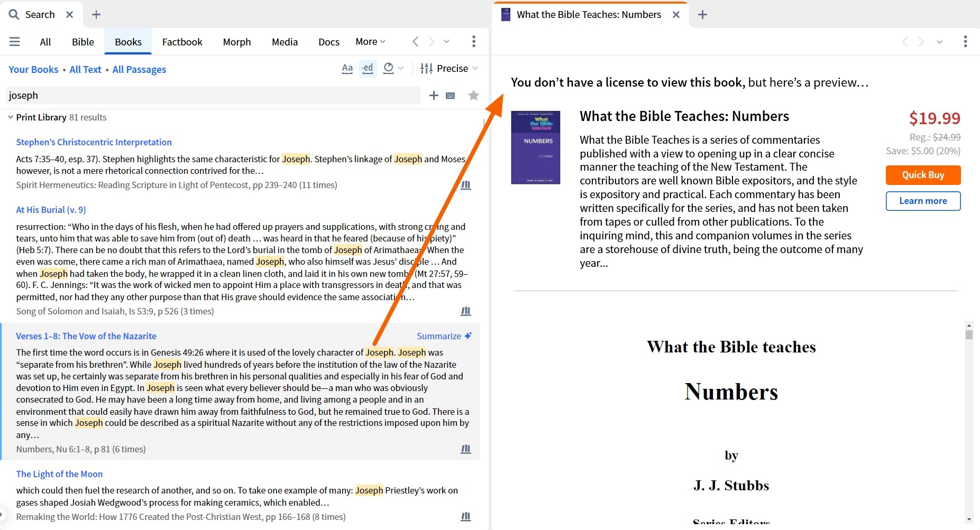
Task: Click the "Save: $5.00 (20%)" text
Action: click(x=923, y=151)
